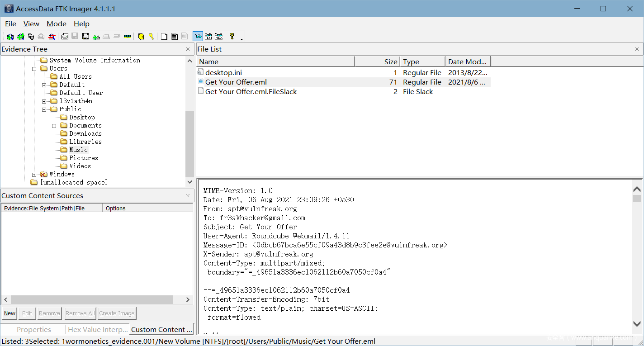Image resolution: width=644 pixels, height=346 pixels.
Task: Click the Obtain Protected Files icon
Action: click(x=141, y=37)
